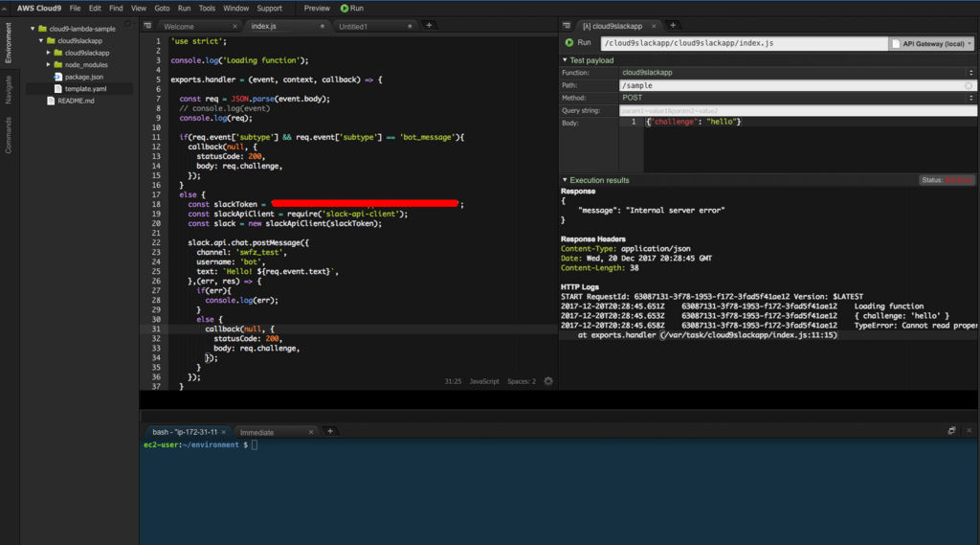Add a new terminal tab with plus

coord(330,431)
